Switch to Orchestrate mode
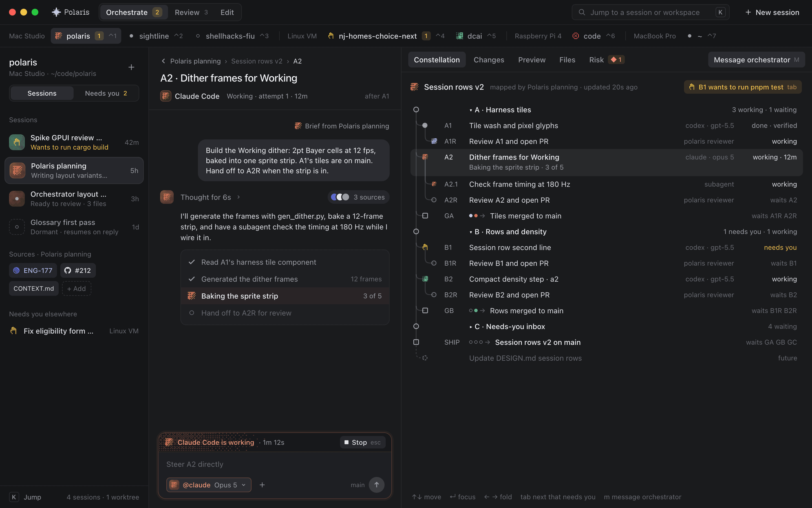This screenshot has width=812, height=508. (x=134, y=12)
